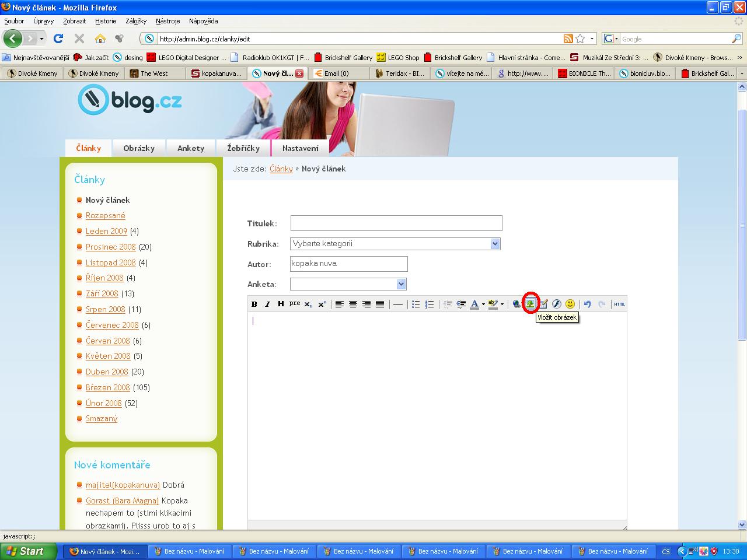
Task: Align text to the left
Action: pos(339,304)
